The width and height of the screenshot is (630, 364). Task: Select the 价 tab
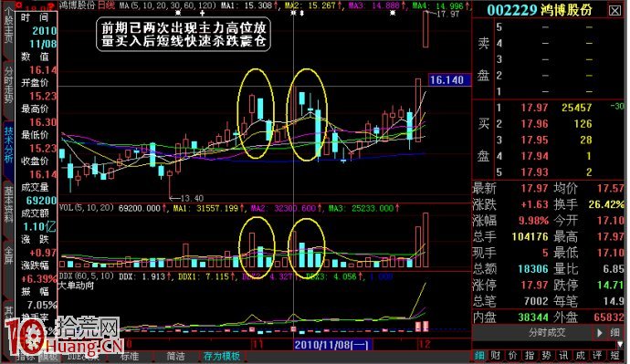point(513,355)
